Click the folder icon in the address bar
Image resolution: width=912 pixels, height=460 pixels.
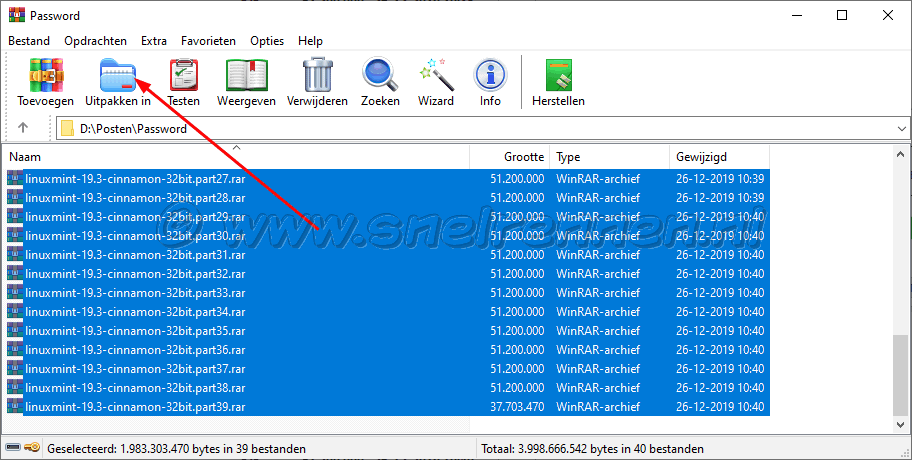click(x=68, y=129)
